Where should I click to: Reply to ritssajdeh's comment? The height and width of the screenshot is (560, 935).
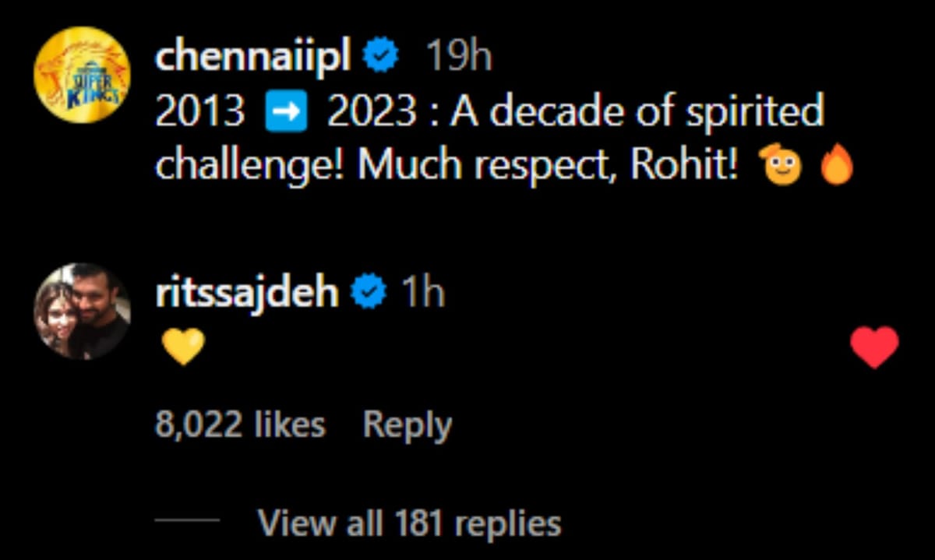tap(406, 424)
